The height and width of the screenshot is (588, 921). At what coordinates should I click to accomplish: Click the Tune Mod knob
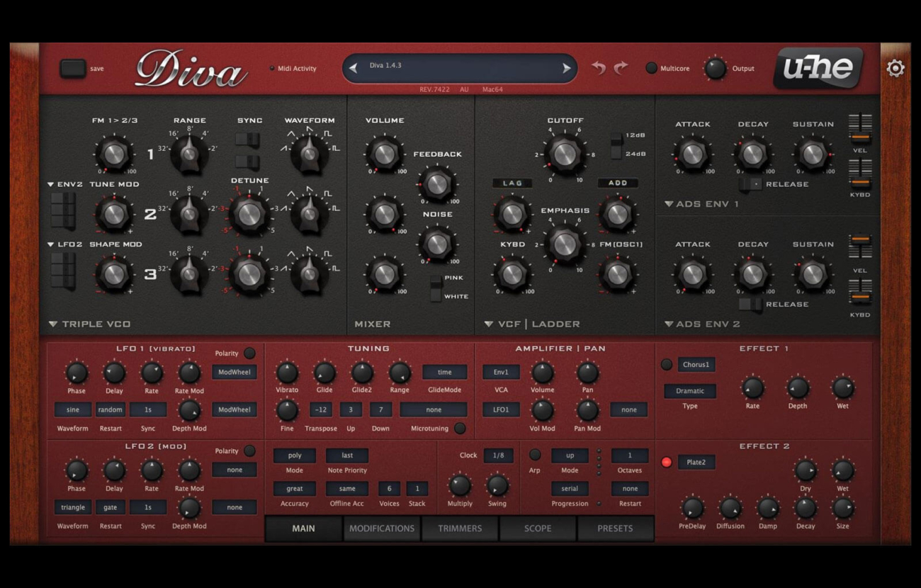pos(113,213)
